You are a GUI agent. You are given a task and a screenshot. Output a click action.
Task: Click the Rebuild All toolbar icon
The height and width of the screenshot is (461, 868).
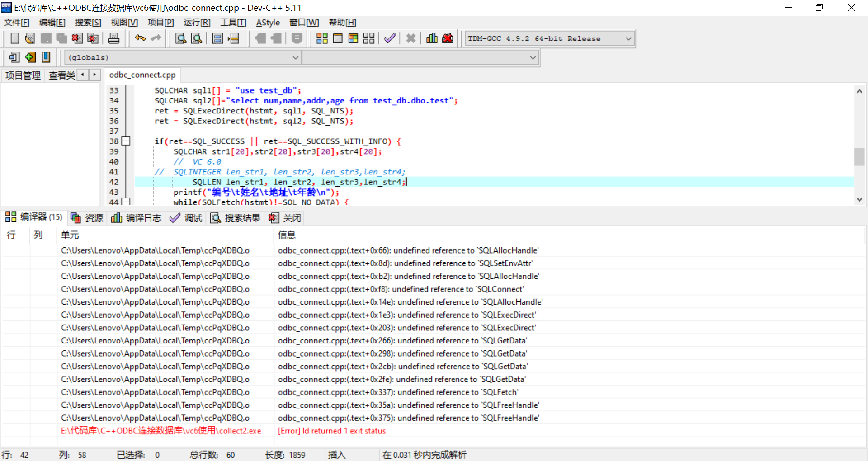[x=368, y=38]
